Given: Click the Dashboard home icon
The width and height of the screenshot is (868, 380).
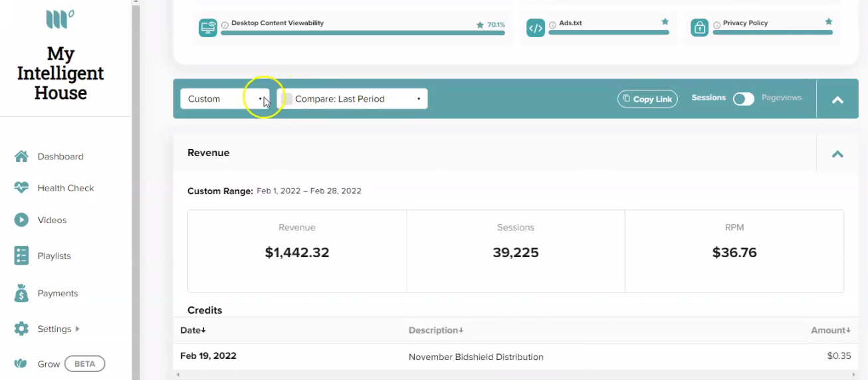Looking at the screenshot, I should coord(21,157).
